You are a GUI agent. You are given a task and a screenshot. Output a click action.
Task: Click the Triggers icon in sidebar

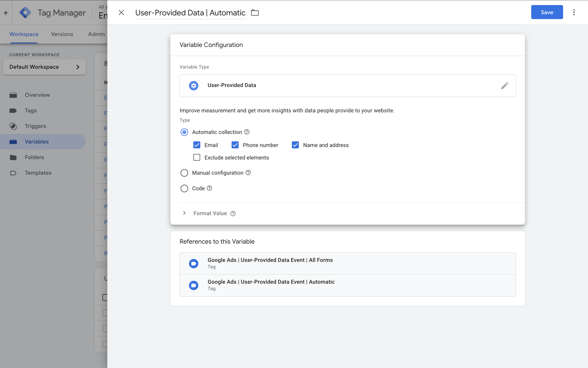[x=13, y=126]
